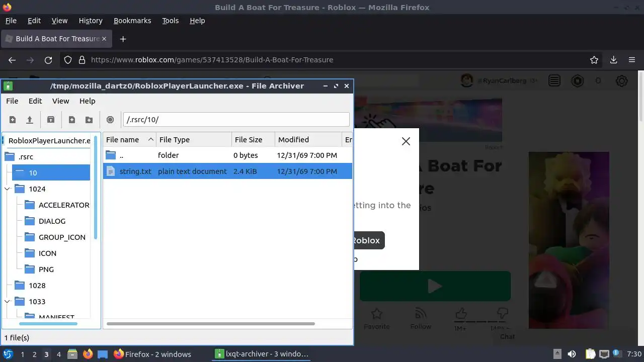This screenshot has height=362, width=644.
Task: Open the Firefox hamburger application menu
Action: [632, 60]
